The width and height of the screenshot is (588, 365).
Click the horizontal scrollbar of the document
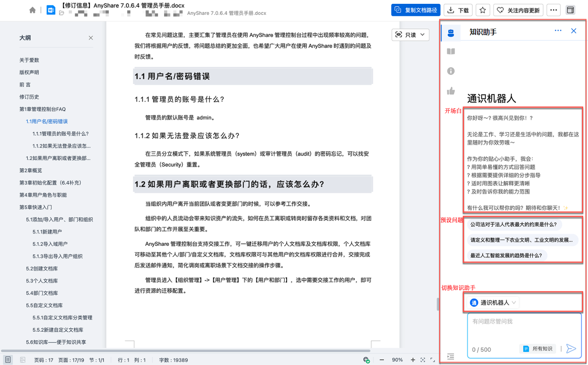[x=186, y=351]
